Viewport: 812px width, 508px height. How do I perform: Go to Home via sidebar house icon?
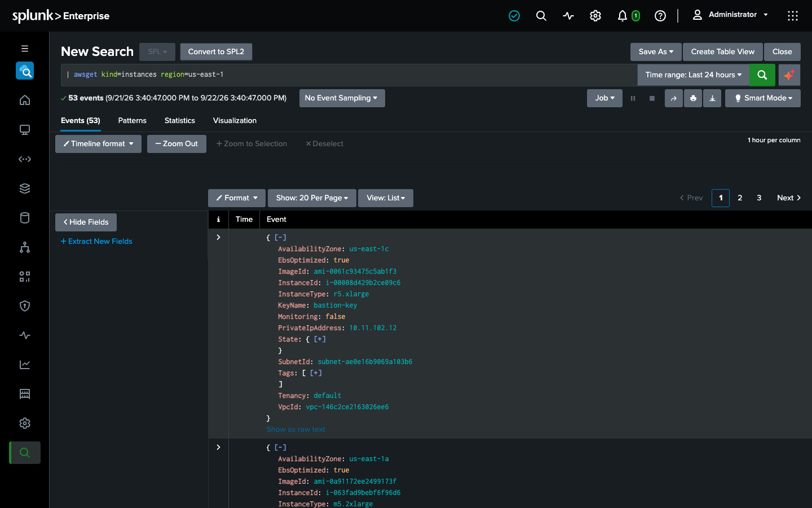coord(25,100)
